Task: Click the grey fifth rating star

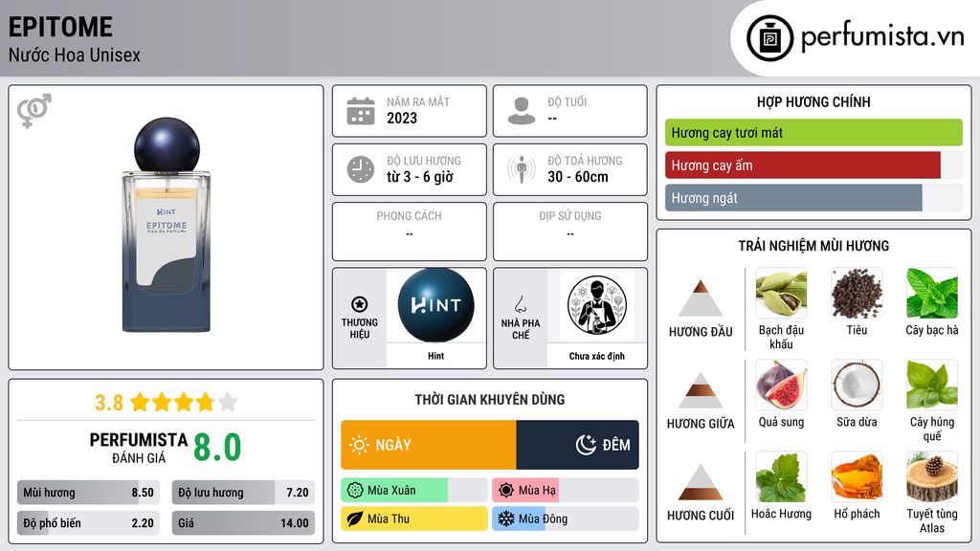Action: [x=228, y=402]
